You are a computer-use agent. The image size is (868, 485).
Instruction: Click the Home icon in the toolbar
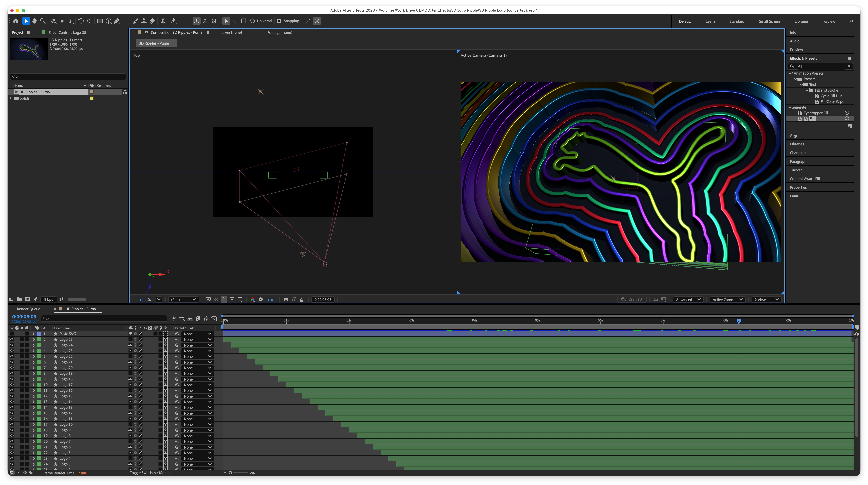pos(15,21)
